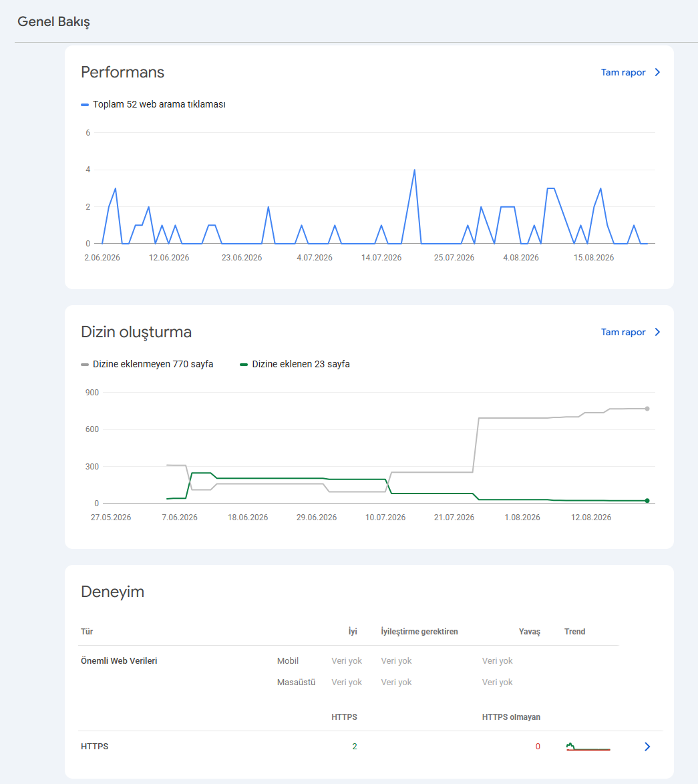
Task: Click the HTTPS trend sparkline thumbnail
Action: click(x=588, y=747)
